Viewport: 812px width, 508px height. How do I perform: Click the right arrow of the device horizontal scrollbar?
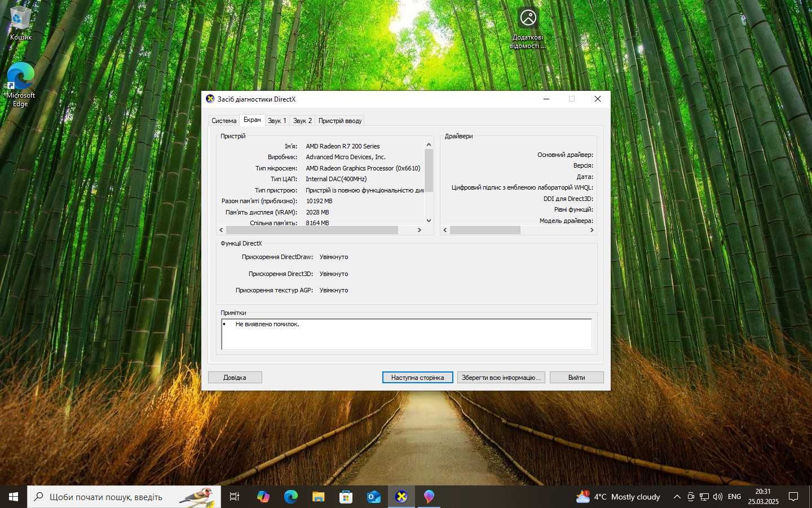point(419,230)
